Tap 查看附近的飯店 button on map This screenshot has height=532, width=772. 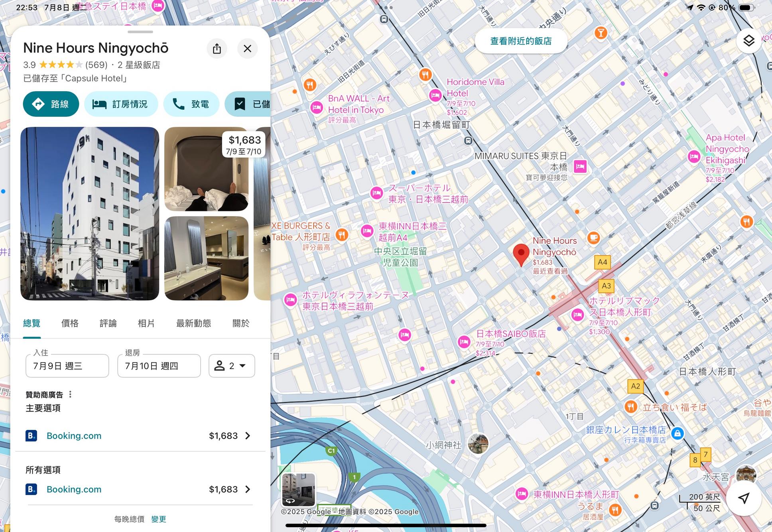click(521, 41)
